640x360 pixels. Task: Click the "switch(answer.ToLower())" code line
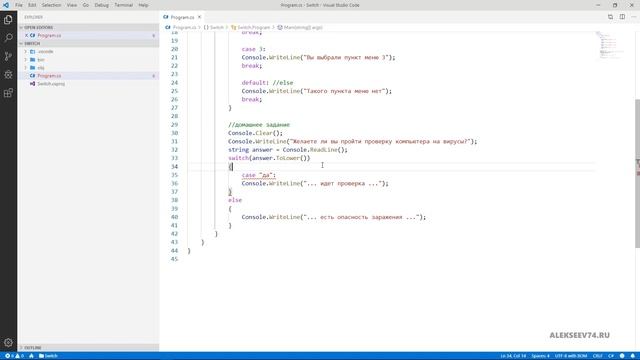[269, 158]
